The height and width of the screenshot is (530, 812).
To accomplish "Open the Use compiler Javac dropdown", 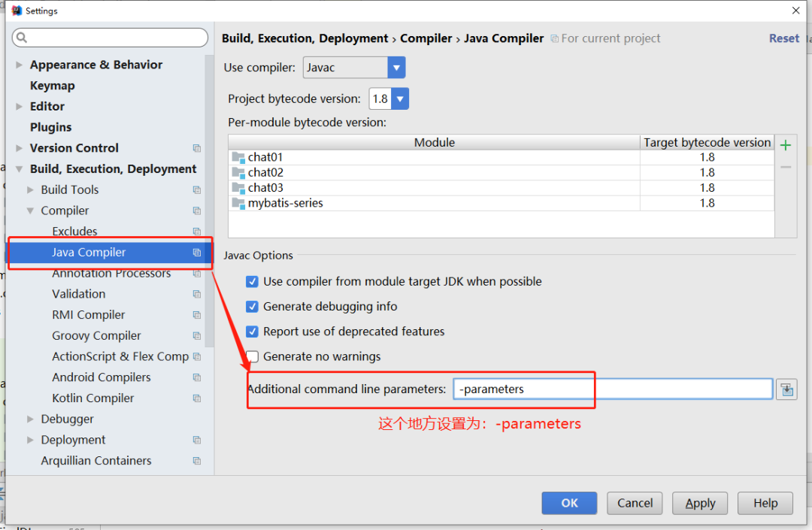I will click(x=396, y=68).
